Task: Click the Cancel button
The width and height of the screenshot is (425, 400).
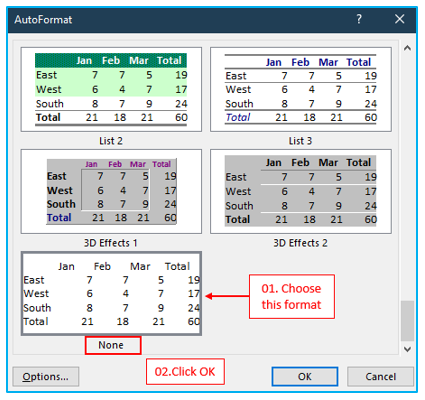Action: [380, 377]
